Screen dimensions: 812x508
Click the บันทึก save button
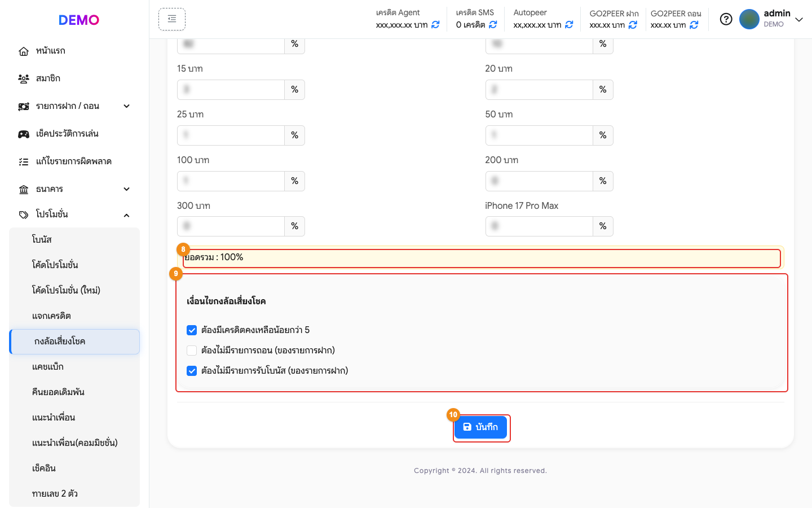tap(481, 427)
